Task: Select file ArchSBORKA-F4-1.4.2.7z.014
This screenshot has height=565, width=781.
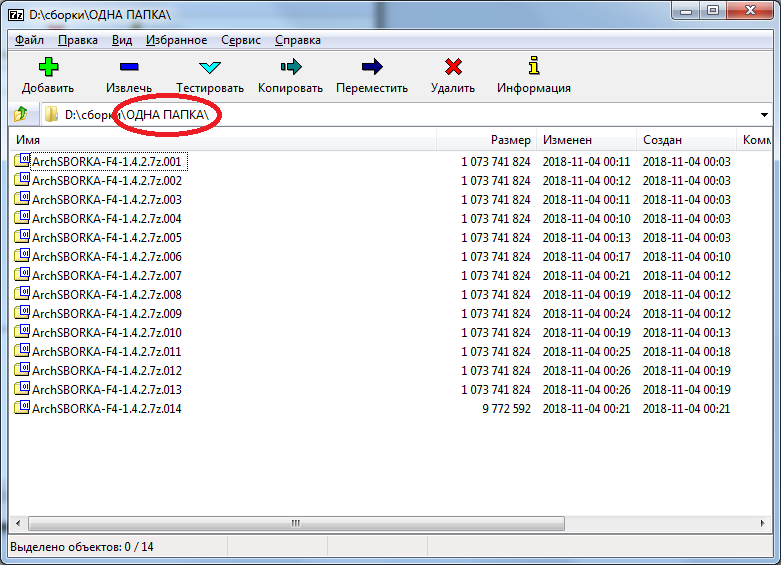Action: (106, 409)
